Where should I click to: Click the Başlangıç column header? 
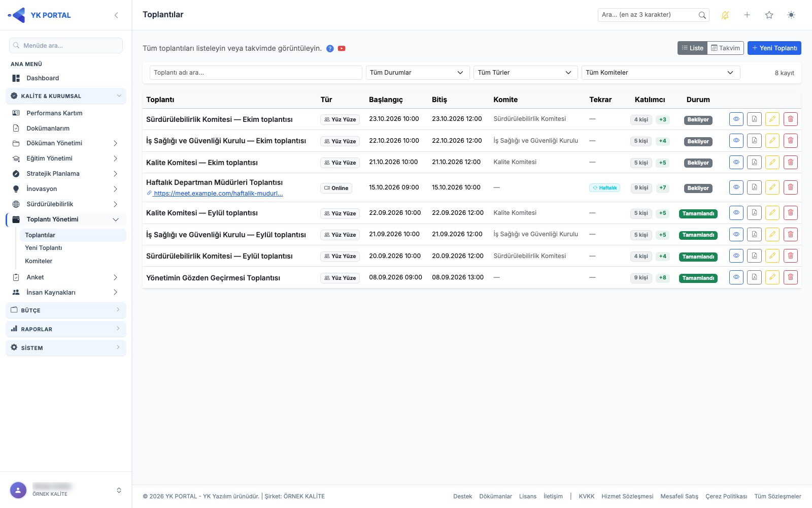(x=386, y=100)
